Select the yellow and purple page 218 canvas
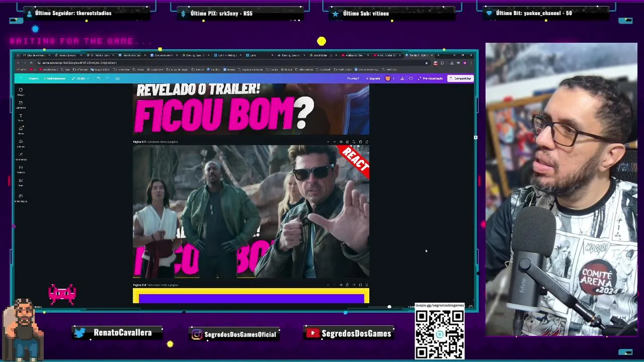The image size is (644, 362). pos(251,296)
